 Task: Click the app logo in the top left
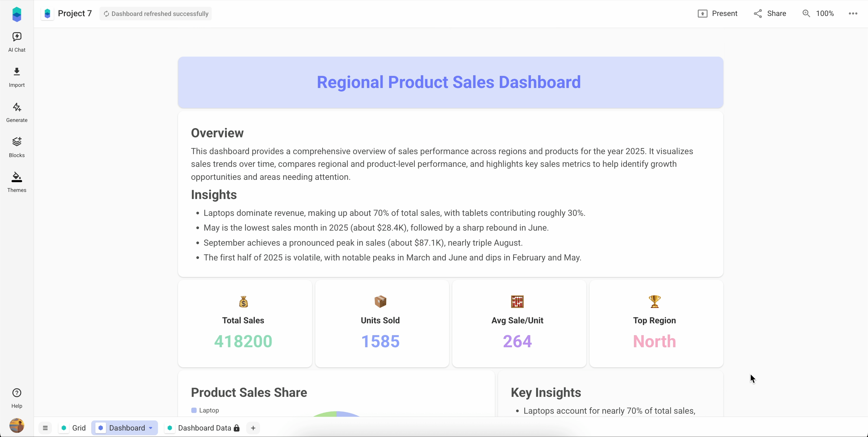pos(17,14)
